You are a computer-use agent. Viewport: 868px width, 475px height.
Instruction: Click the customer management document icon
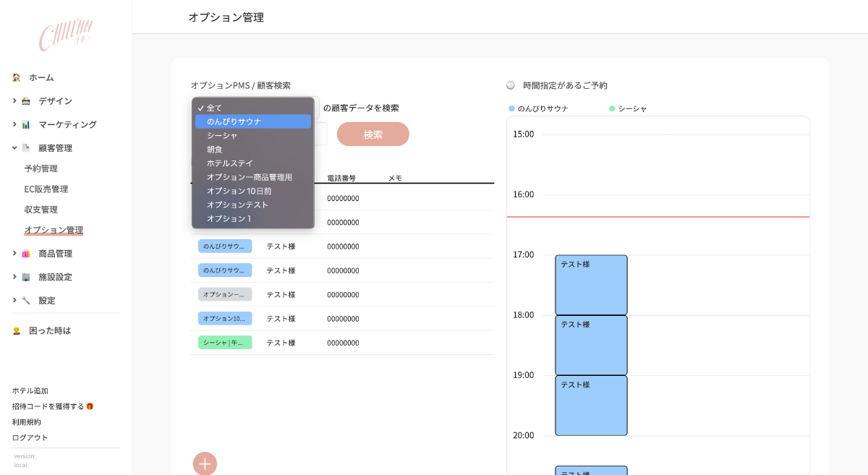click(x=26, y=148)
